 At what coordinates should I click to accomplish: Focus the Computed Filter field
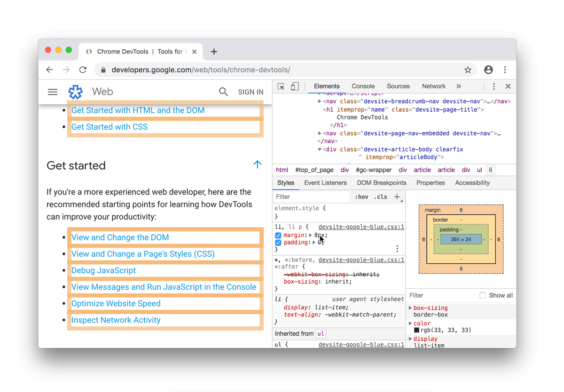[442, 295]
